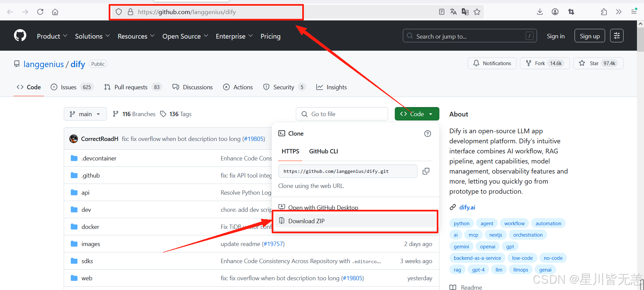644x290 pixels.
Task: Go to browser home page icon
Action: 55,12
